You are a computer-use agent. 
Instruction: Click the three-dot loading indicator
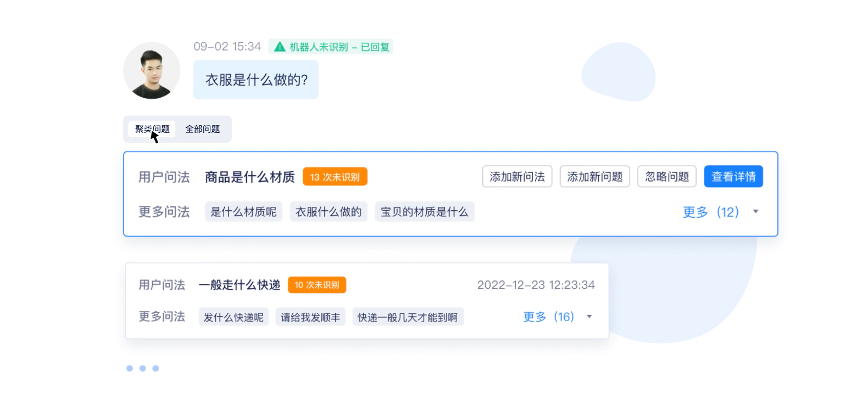143,368
